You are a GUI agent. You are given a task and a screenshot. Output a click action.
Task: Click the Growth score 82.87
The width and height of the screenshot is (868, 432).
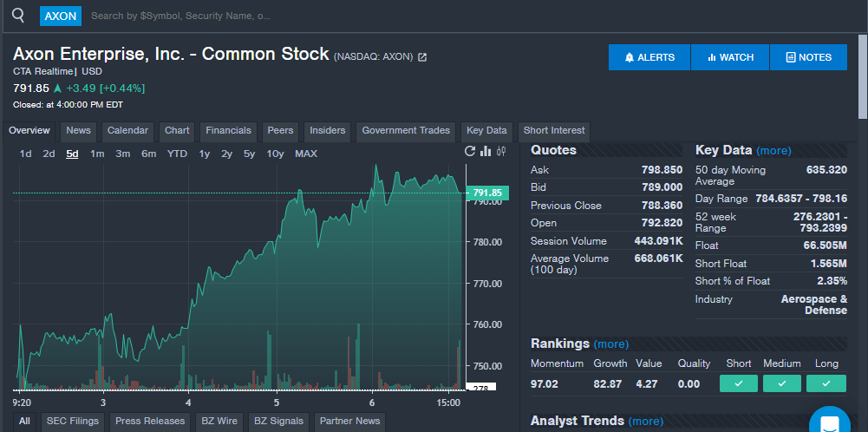(x=607, y=383)
